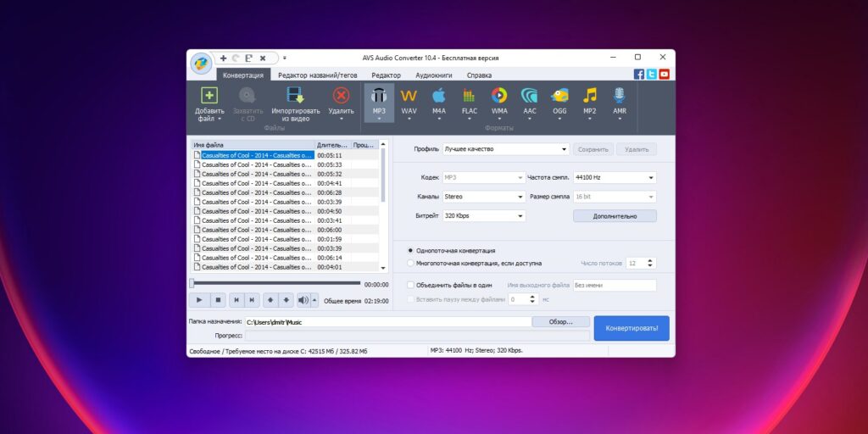Screen dimensions: 868x434
Task: Open the YouTube icon link
Action: [x=665, y=75]
